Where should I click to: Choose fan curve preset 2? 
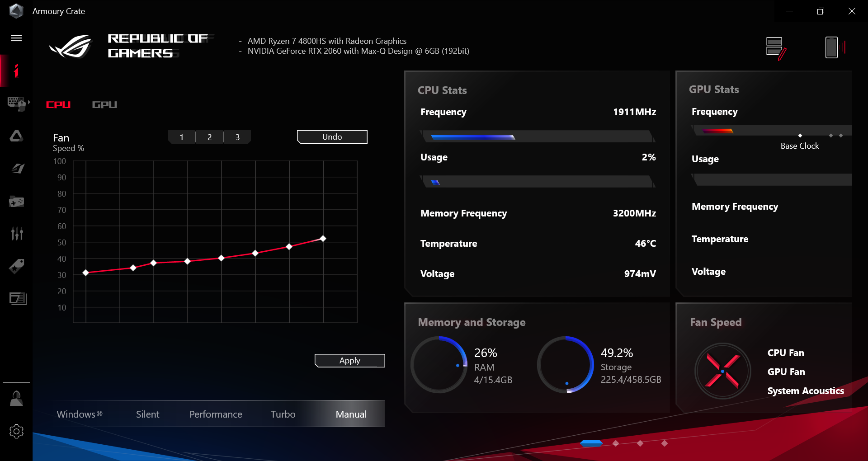coord(210,137)
